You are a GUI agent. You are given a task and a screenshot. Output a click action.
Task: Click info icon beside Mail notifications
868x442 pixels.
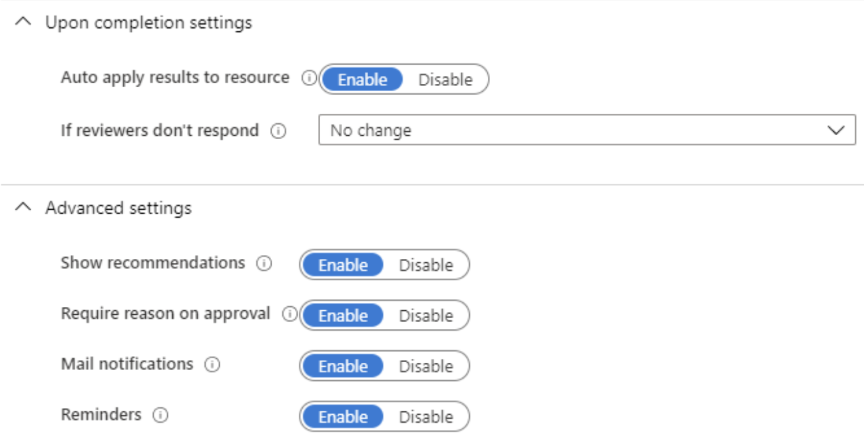pos(212,365)
